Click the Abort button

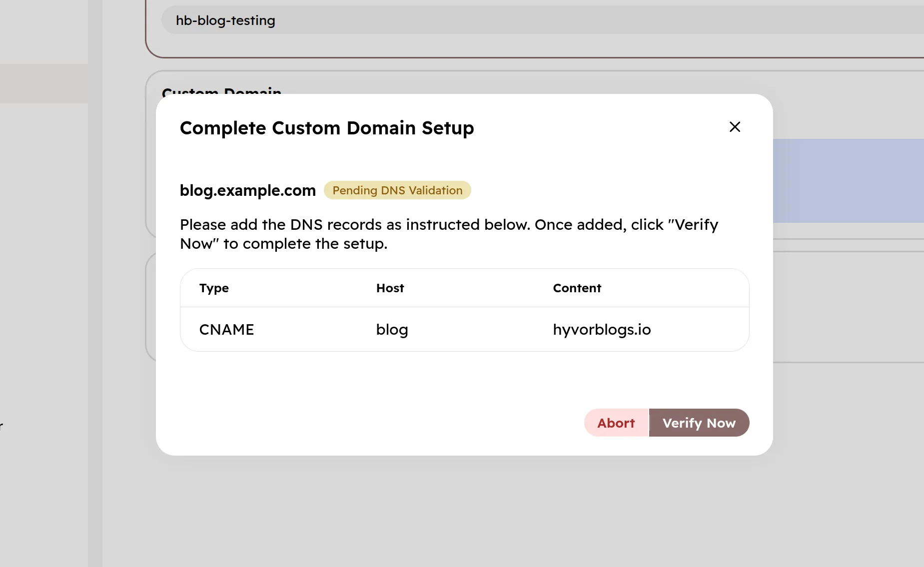point(616,423)
